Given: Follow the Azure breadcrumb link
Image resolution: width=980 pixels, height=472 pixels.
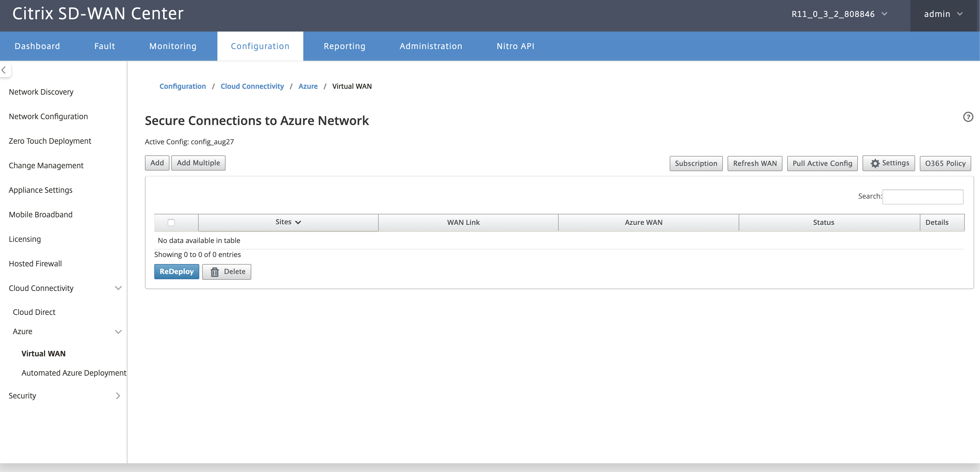Looking at the screenshot, I should [308, 86].
